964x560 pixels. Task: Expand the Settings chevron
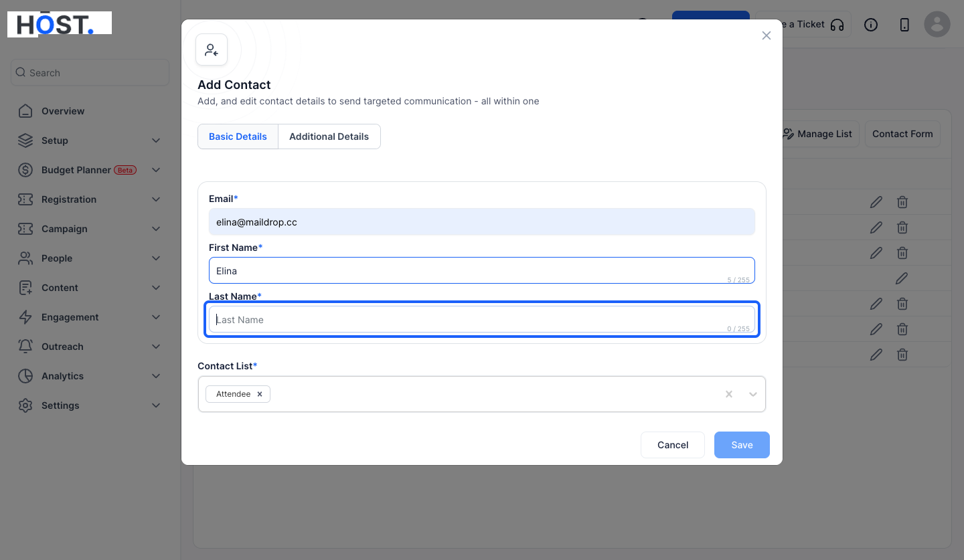[156, 405]
